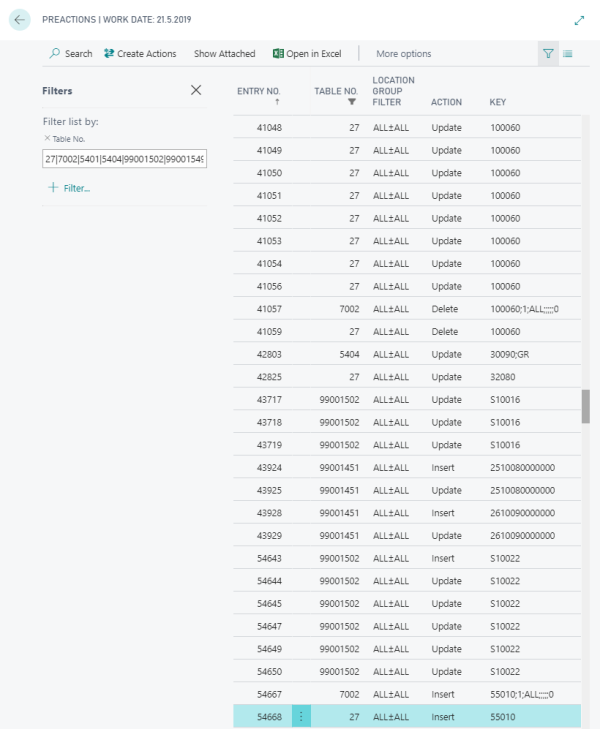
Task: Click the Create Actions button
Action: click(140, 54)
